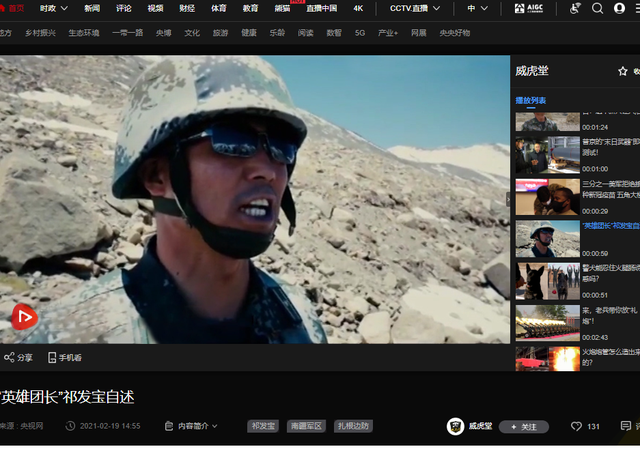Favorite the 威虎堂 channel with star icon
Viewport: 640px width, 449px height.
(x=622, y=71)
